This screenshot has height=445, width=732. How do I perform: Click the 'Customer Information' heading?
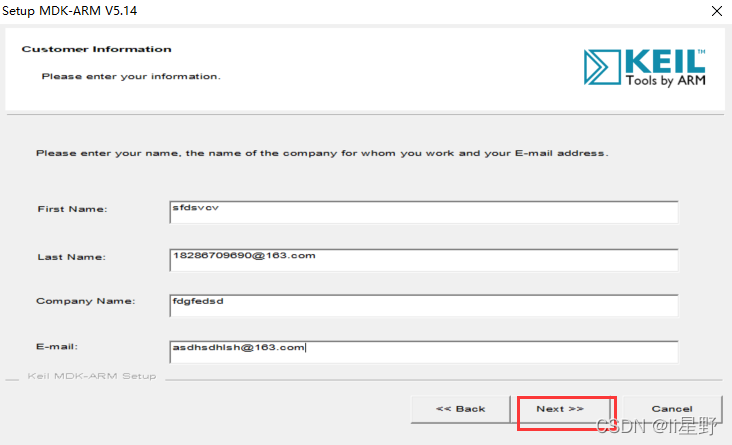(x=96, y=49)
